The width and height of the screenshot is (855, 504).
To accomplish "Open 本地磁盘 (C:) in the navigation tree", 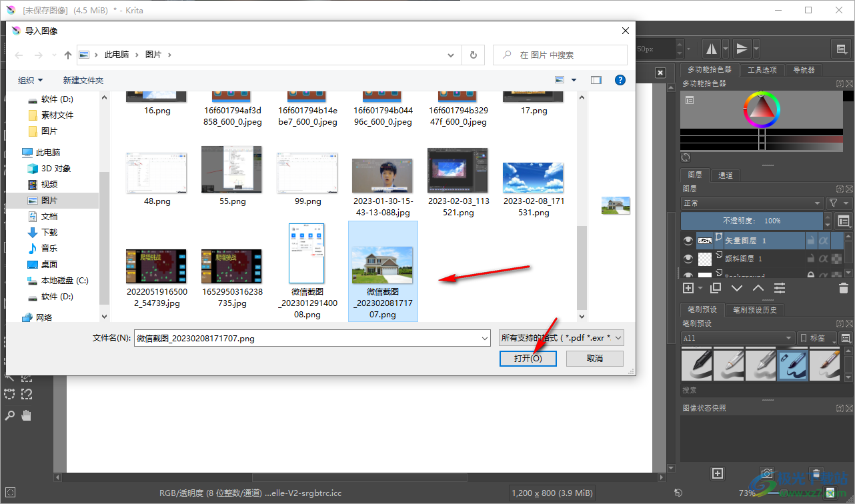I will [65, 280].
